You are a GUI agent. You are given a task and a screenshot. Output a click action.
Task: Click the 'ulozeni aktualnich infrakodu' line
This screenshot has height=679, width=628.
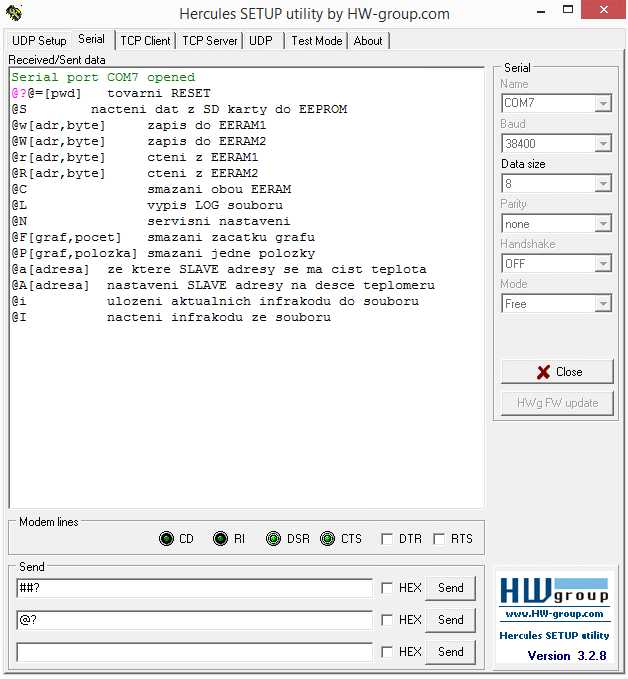click(215, 302)
